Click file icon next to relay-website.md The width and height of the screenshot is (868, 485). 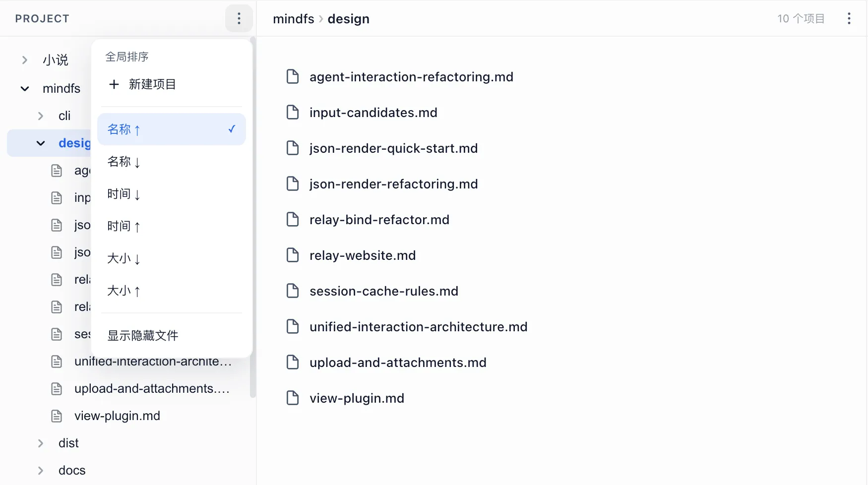coord(293,255)
